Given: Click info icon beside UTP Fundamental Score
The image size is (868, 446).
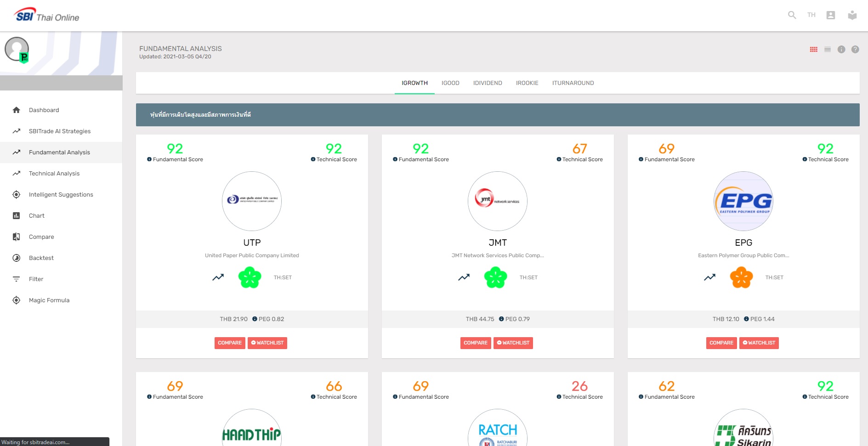Looking at the screenshot, I should tap(149, 159).
